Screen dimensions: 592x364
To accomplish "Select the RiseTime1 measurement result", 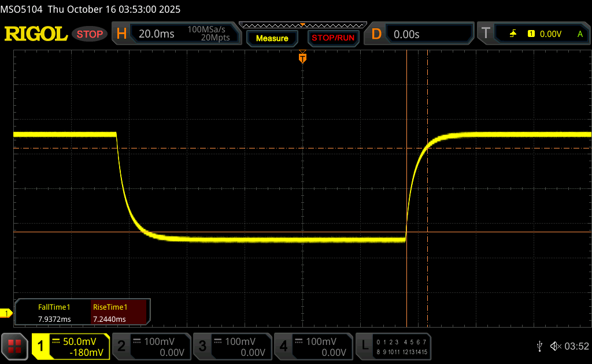I will [x=110, y=314].
